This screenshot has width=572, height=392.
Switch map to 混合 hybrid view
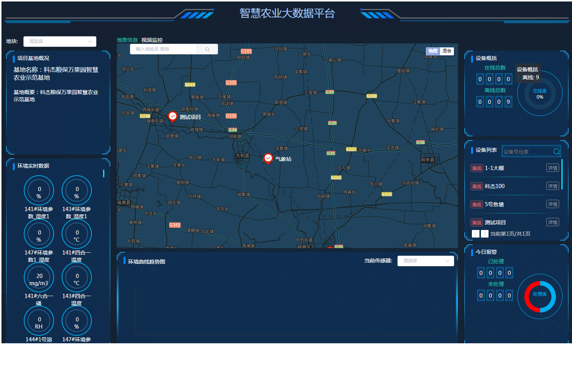pos(447,51)
